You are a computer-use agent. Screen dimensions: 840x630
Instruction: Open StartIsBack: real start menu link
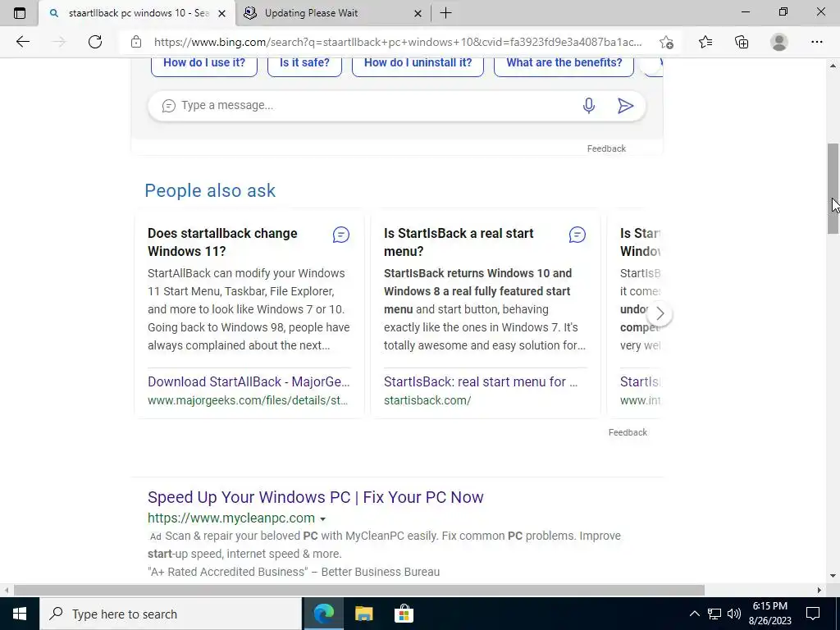coord(481,381)
